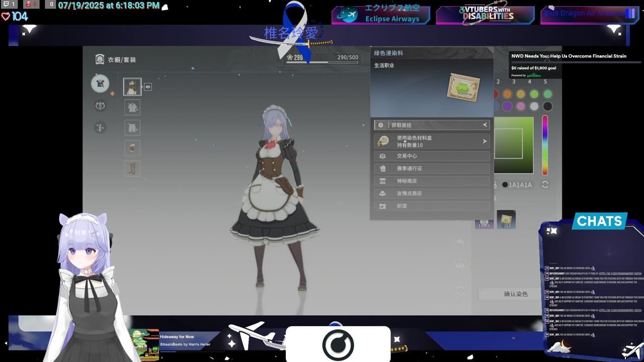Pick the green swatch under number 5
Image resolution: width=644 pixels, height=362 pixels.
tap(548, 94)
